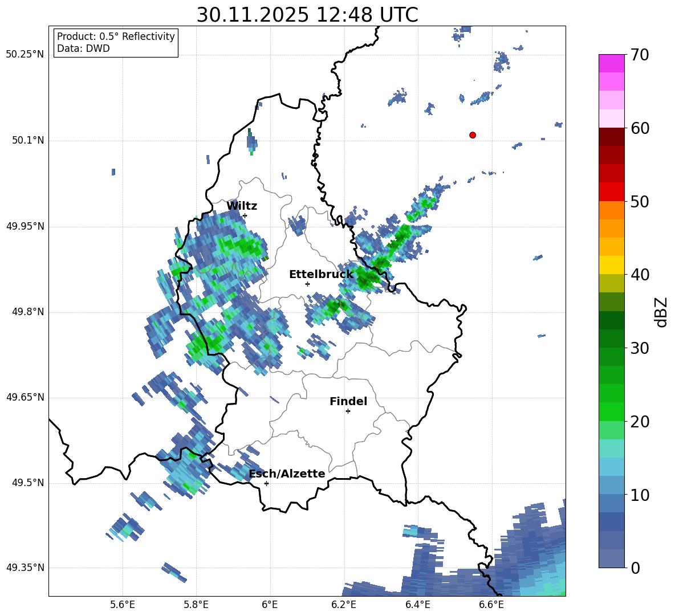This screenshot has width=675, height=616.
Task: Click the 60 colorbar tick label
Action: click(x=640, y=128)
